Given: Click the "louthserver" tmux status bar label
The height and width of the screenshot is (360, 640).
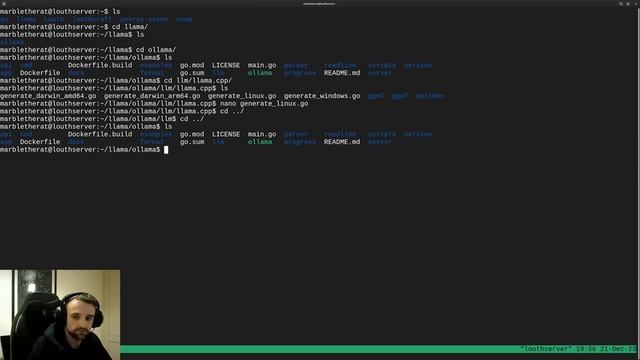Looking at the screenshot, I should 546,349.
